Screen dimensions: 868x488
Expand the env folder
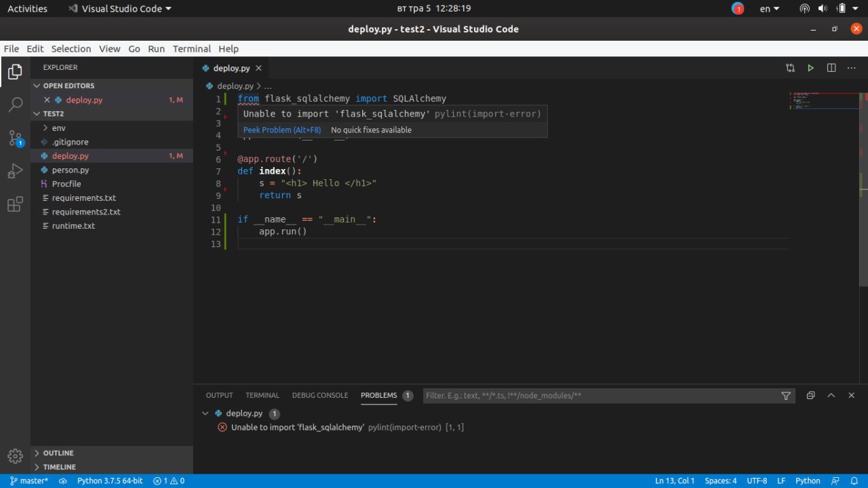pos(58,128)
